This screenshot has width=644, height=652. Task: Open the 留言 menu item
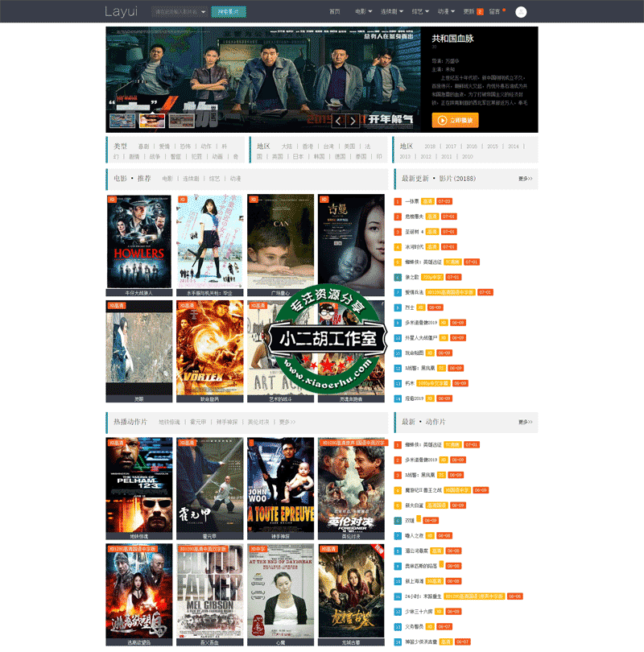(496, 12)
